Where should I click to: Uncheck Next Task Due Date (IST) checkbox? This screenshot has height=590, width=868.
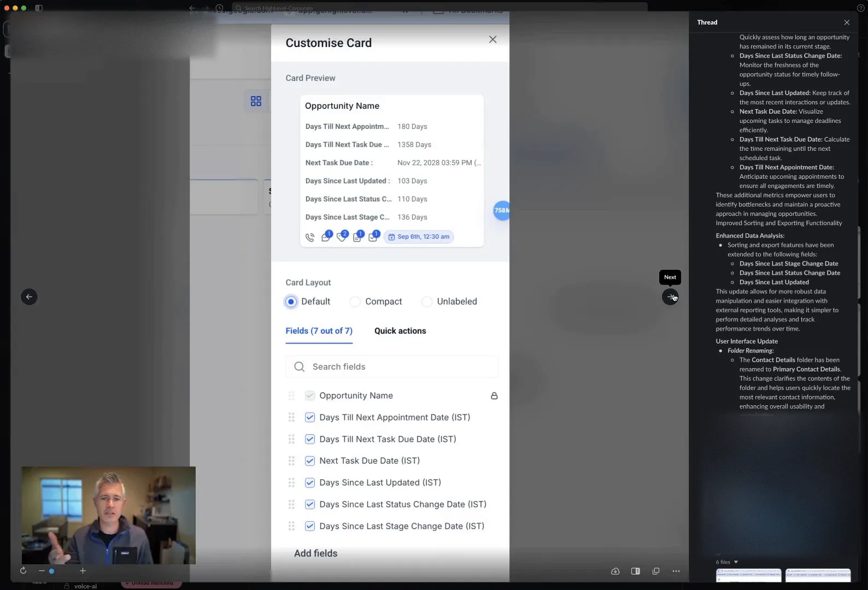(310, 461)
